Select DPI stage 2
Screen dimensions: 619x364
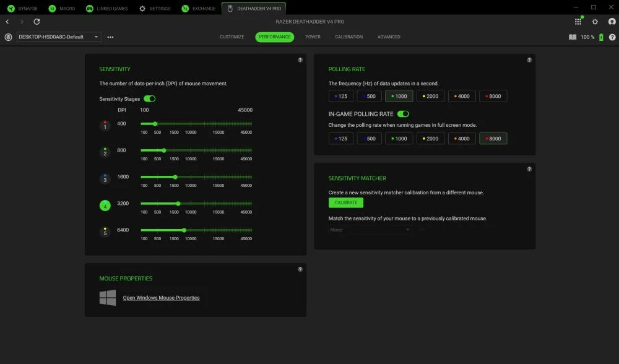point(105,152)
